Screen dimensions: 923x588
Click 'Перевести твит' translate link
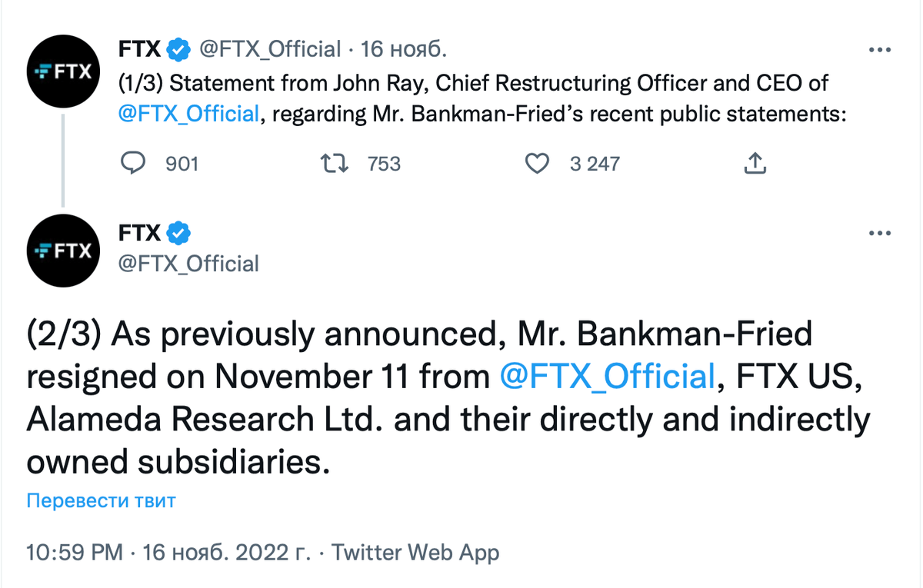pos(101,501)
